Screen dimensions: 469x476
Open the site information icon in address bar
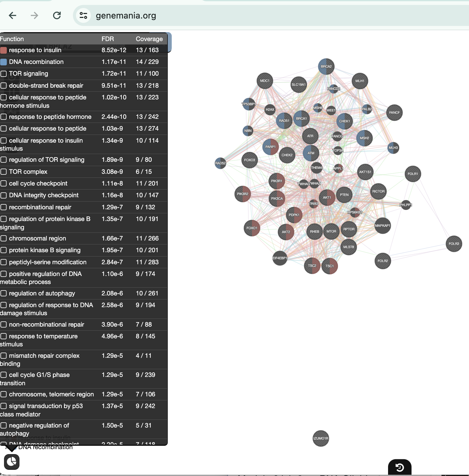point(83,15)
